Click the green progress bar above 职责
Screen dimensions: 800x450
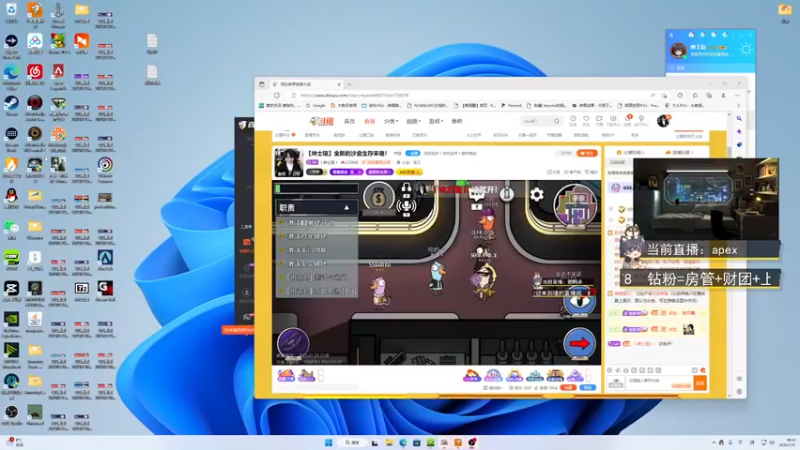tap(316, 188)
